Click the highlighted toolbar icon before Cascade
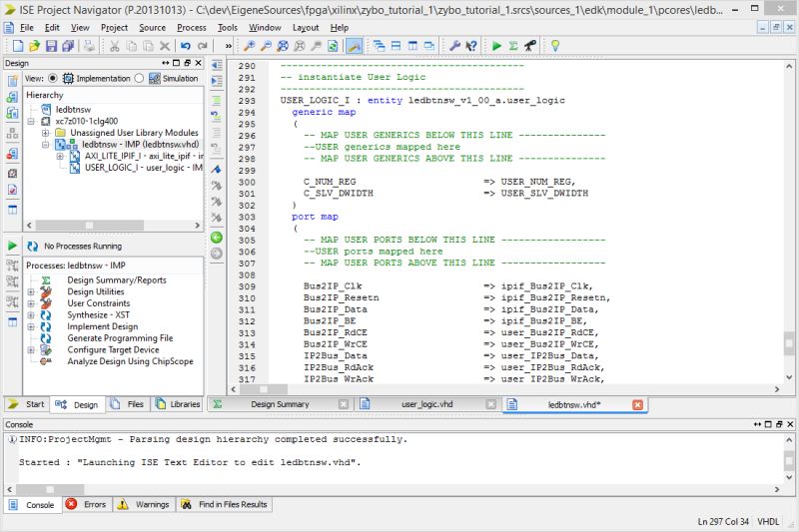This screenshot has width=799, height=532. pos(355,46)
